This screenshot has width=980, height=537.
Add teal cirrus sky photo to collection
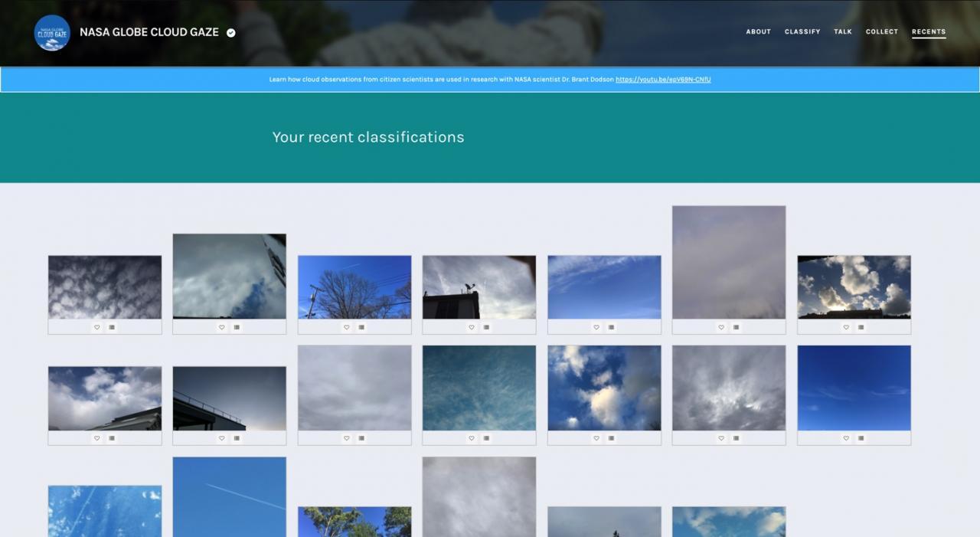486,438
